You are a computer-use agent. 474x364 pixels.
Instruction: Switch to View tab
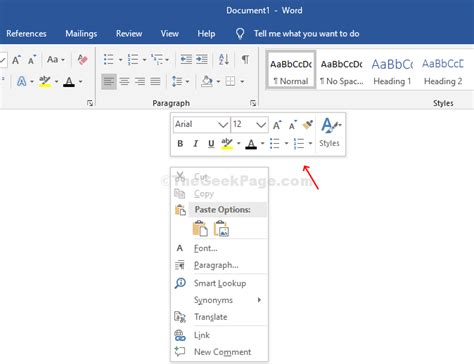[170, 34]
